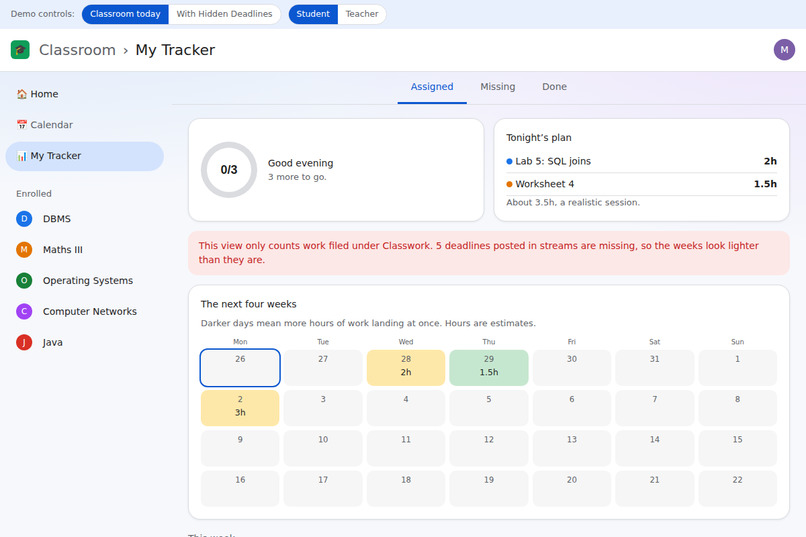Click the green Classroom graduation cap logo
806x537 pixels.
click(20, 50)
